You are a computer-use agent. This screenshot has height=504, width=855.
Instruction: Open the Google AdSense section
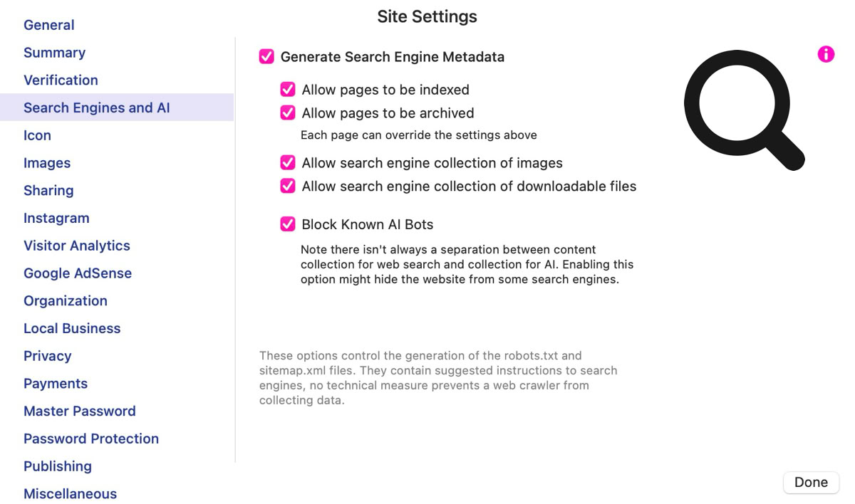[x=78, y=273]
